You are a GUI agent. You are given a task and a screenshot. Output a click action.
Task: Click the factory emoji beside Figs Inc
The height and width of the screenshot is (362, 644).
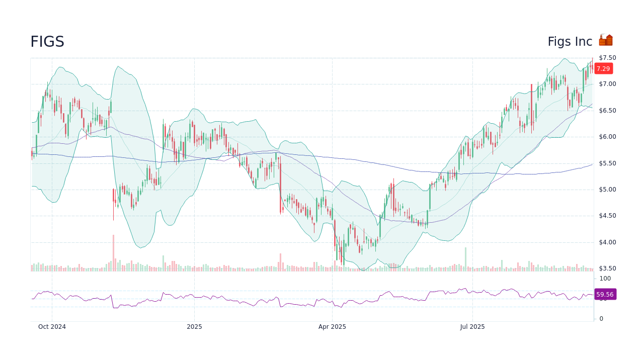pos(605,39)
